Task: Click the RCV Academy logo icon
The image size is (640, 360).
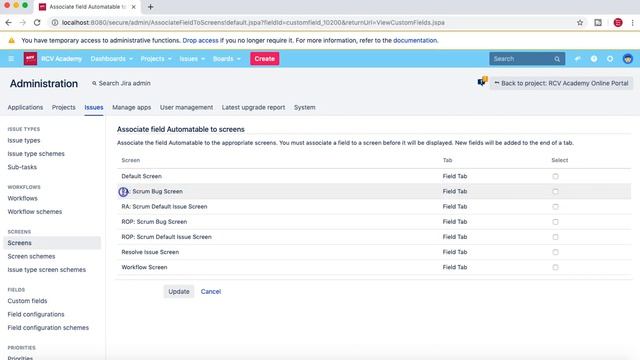Action: pyautogui.click(x=30, y=59)
